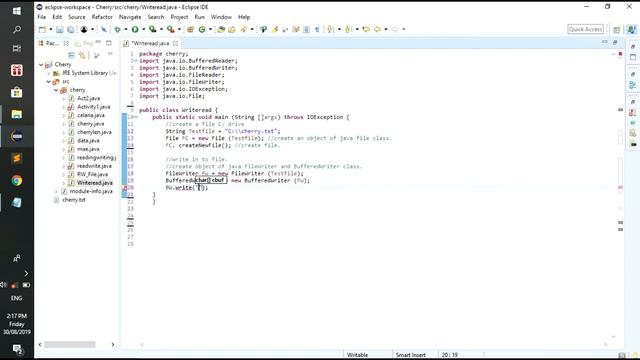Click the Package Explorer scroll-right arrow
640x360 pixels.
click(113, 344)
